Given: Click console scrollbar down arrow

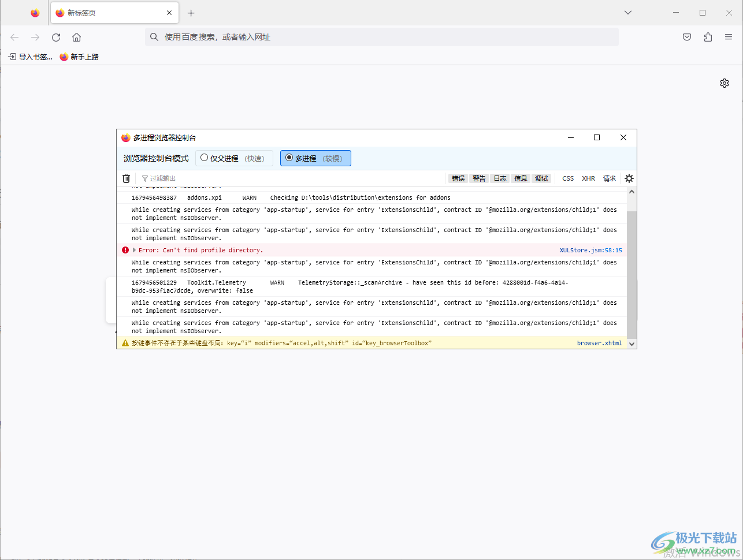Looking at the screenshot, I should [631, 344].
